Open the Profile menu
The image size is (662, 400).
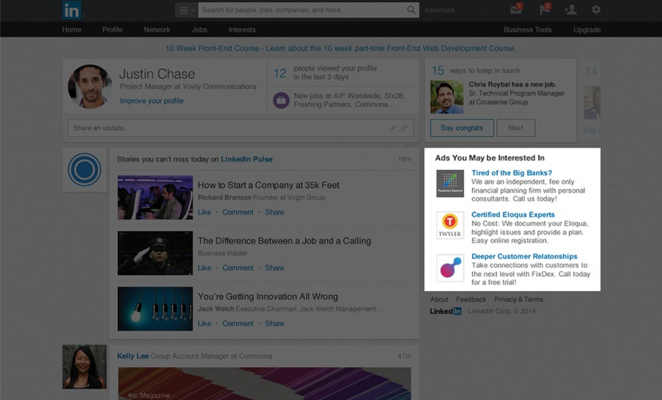pos(112,30)
